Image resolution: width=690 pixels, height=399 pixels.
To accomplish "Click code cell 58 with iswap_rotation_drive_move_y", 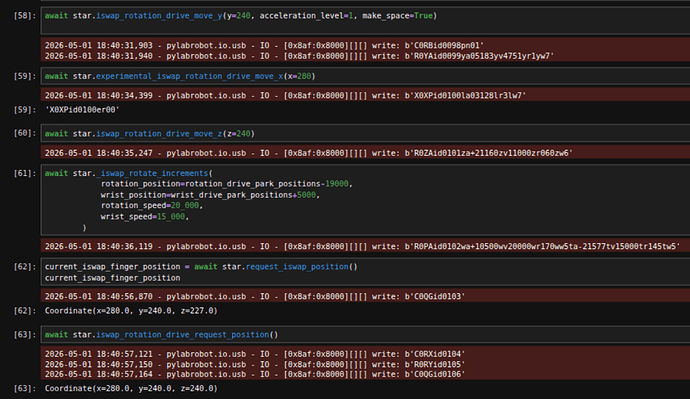I will pos(365,20).
